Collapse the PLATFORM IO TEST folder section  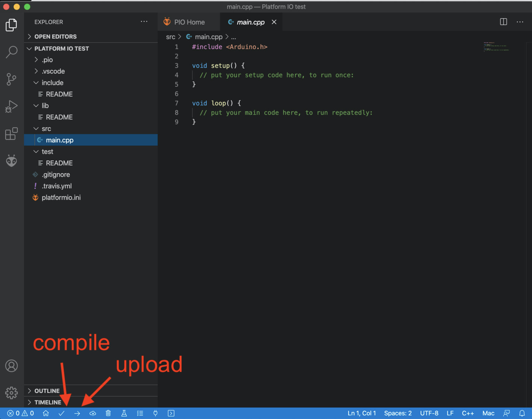coord(91,48)
